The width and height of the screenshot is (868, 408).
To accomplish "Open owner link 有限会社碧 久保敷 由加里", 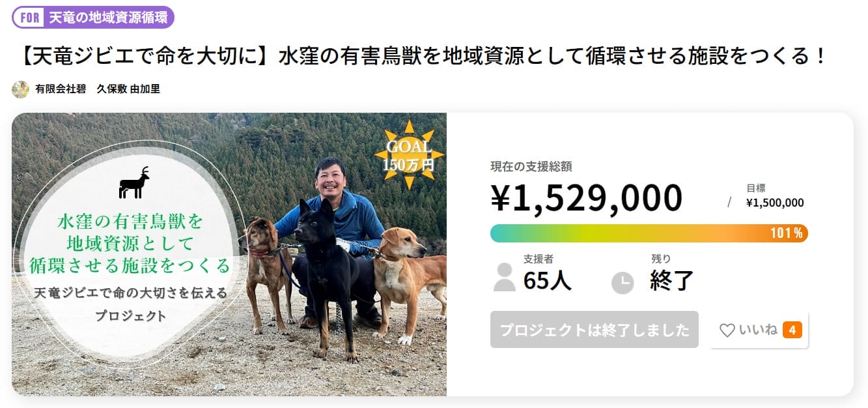I will coord(98,89).
